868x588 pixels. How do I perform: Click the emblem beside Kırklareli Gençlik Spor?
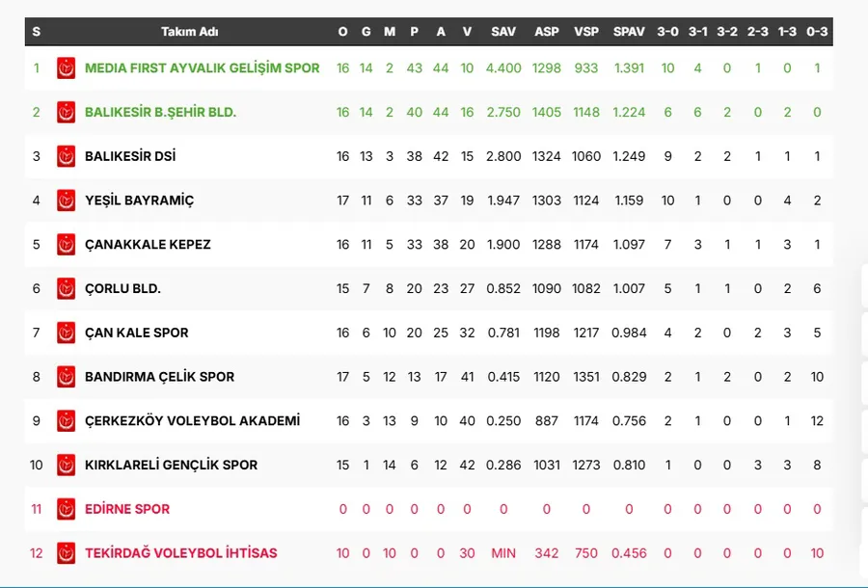[66, 465]
